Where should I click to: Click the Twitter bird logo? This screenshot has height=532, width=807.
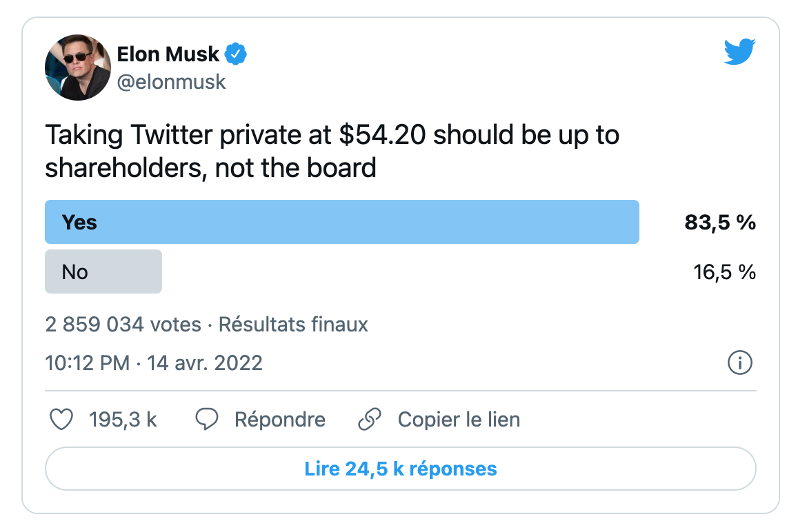739,52
